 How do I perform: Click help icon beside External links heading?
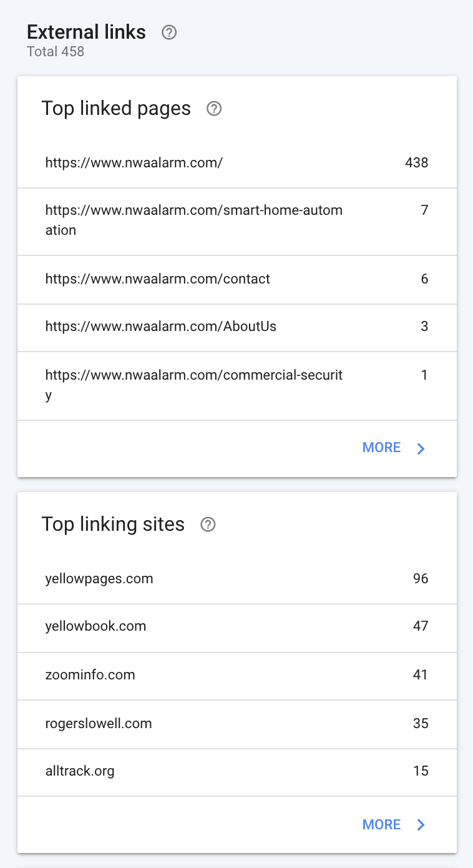[169, 32]
